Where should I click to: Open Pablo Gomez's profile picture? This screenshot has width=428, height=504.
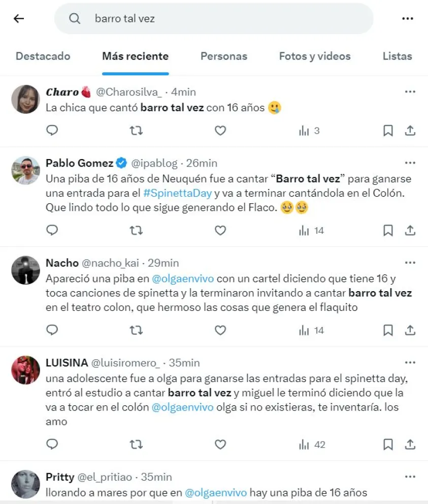(26, 170)
